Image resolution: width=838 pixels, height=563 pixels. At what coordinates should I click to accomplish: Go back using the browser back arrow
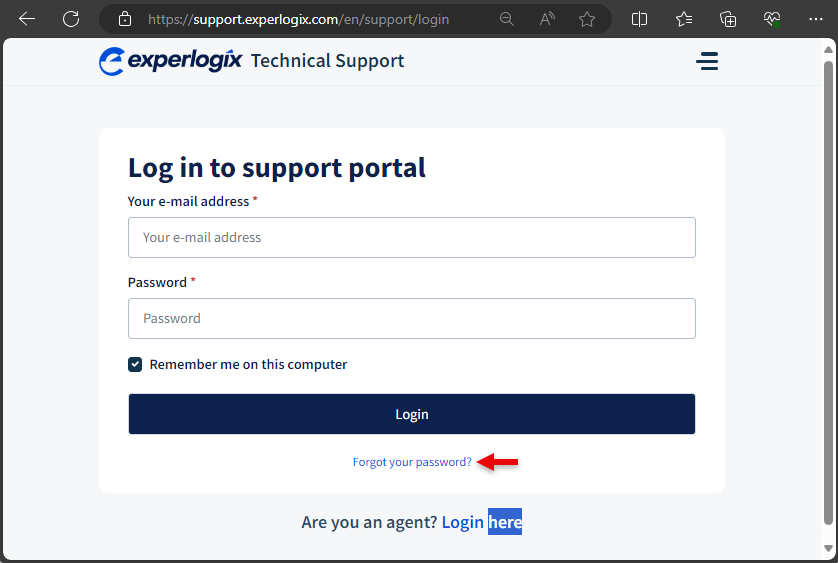(27, 19)
